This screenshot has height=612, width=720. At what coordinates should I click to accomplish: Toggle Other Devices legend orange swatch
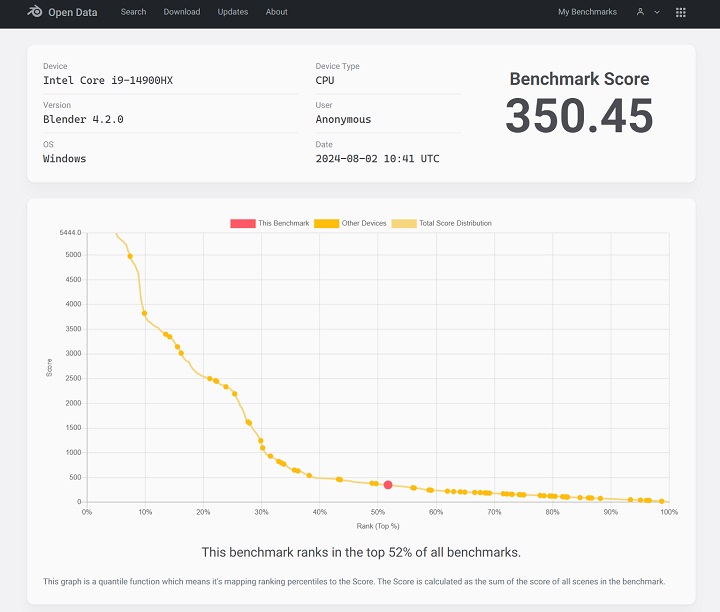coord(326,223)
